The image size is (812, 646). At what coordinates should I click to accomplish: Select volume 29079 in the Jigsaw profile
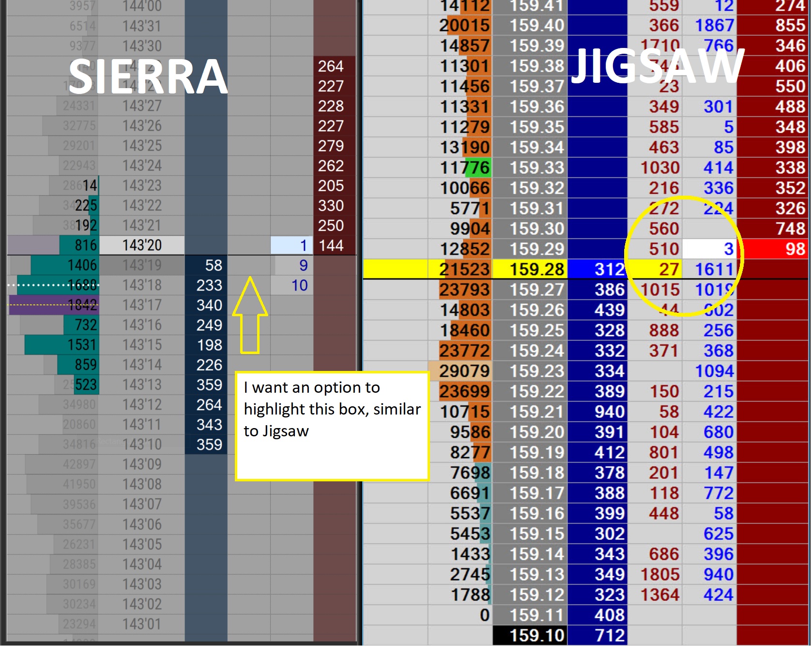tap(460, 371)
